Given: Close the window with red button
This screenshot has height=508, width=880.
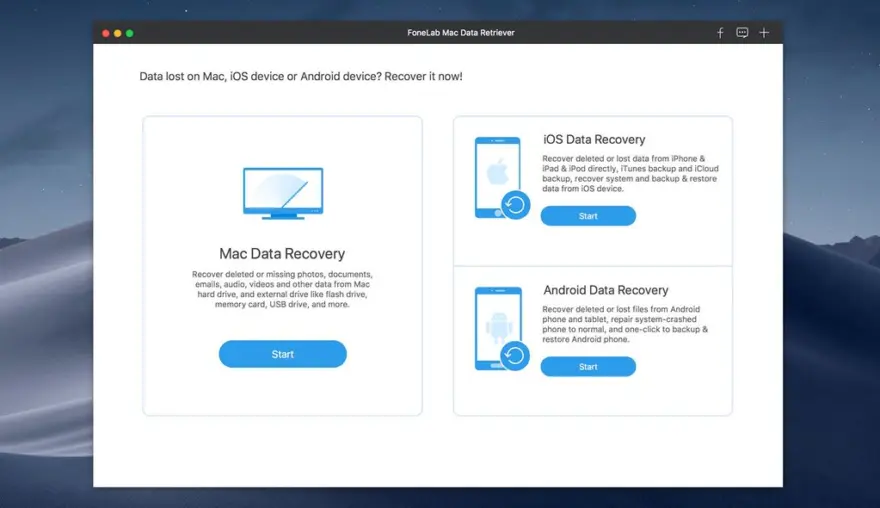Looking at the screenshot, I should point(106,33).
